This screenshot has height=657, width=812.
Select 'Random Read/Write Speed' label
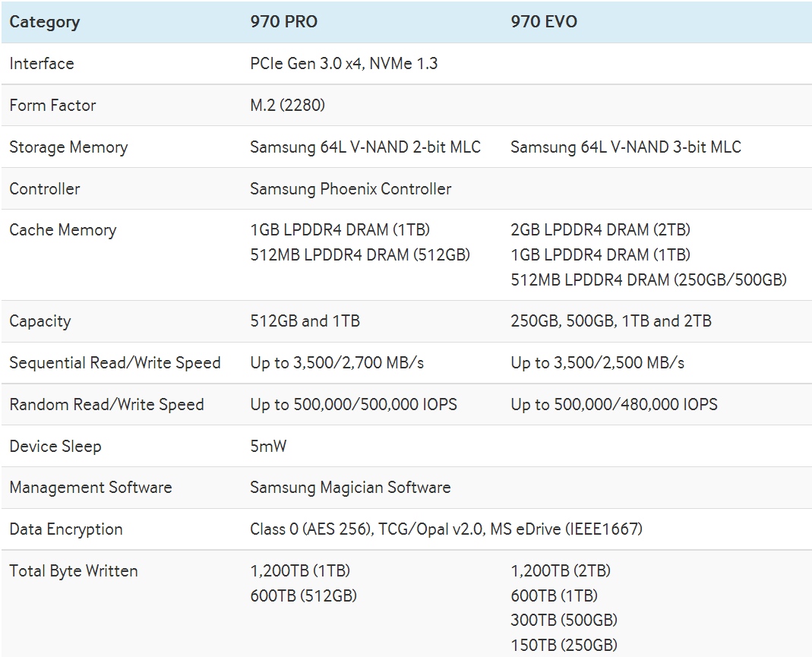point(106,404)
